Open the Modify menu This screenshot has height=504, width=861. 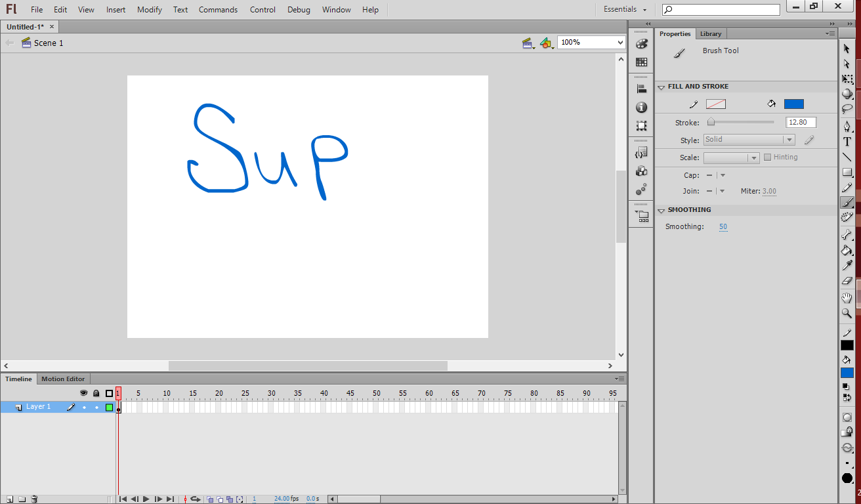(x=150, y=10)
